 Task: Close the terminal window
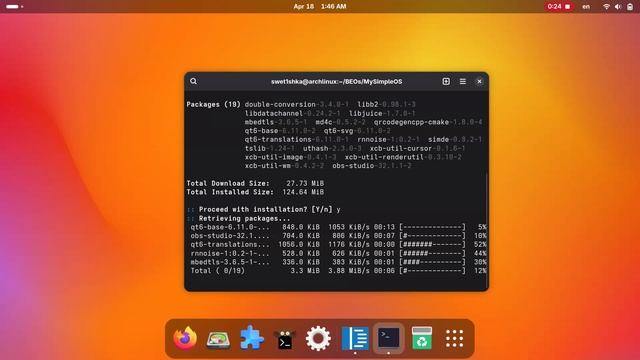(x=479, y=81)
